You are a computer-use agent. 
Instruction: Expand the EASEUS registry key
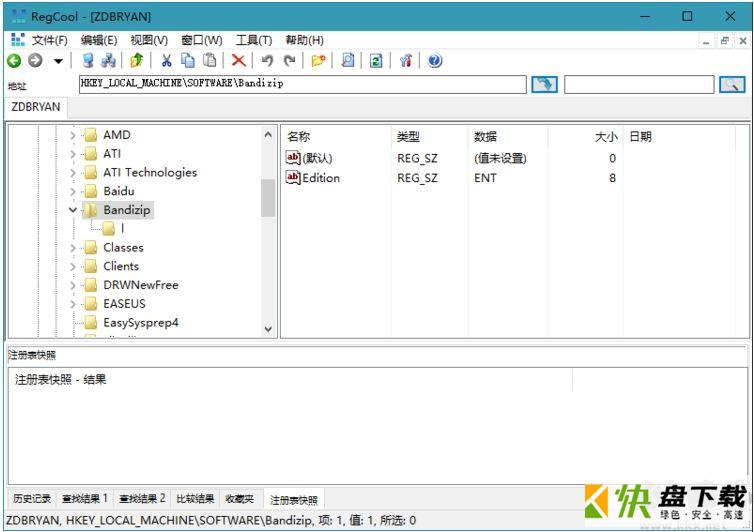(x=73, y=304)
